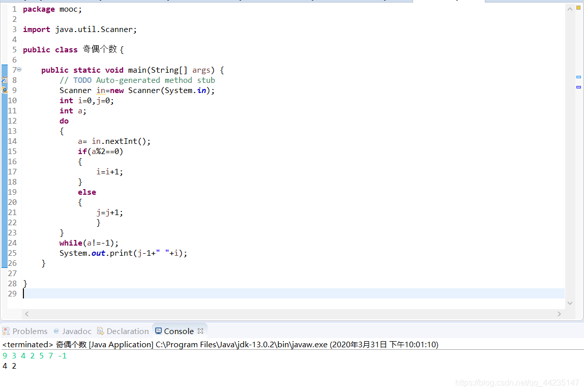Click the console input '9 3 4 2 5 7 -1'
This screenshot has height=392, width=584.
pyautogui.click(x=35, y=356)
